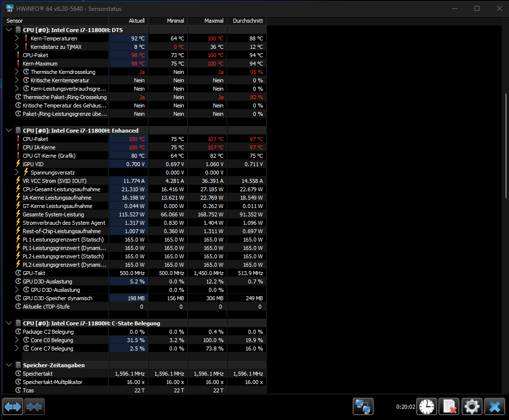Expand the Kern-Temperaturen row

tap(17, 38)
